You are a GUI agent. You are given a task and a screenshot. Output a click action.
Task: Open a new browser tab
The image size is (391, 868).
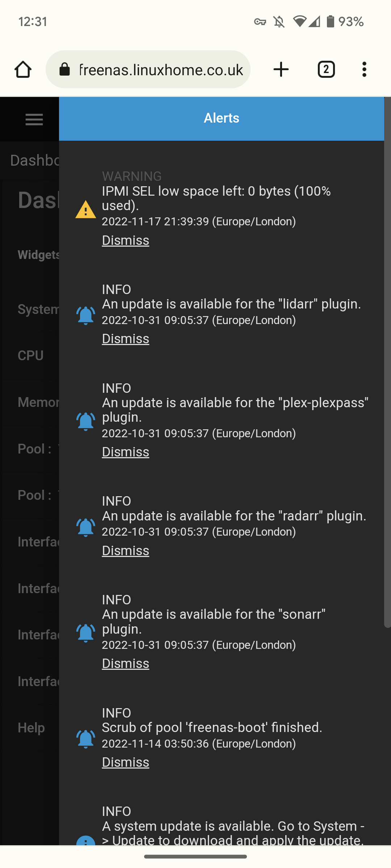281,69
